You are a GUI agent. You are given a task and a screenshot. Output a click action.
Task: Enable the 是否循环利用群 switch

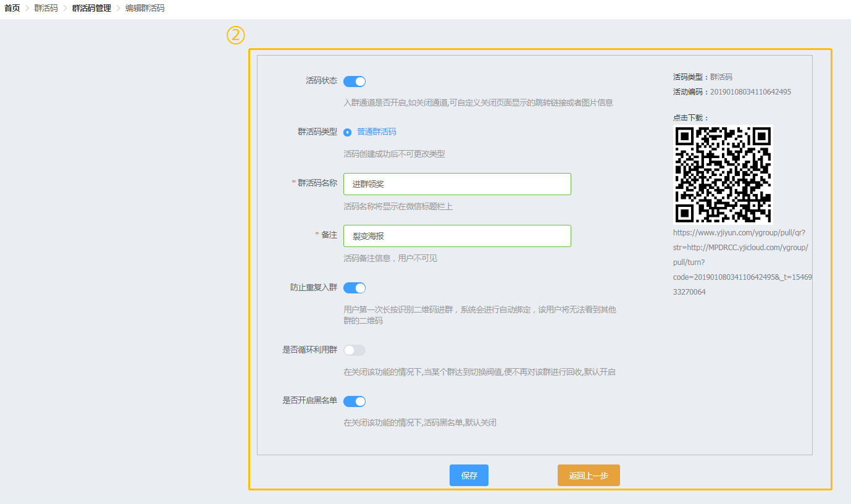pyautogui.click(x=354, y=350)
